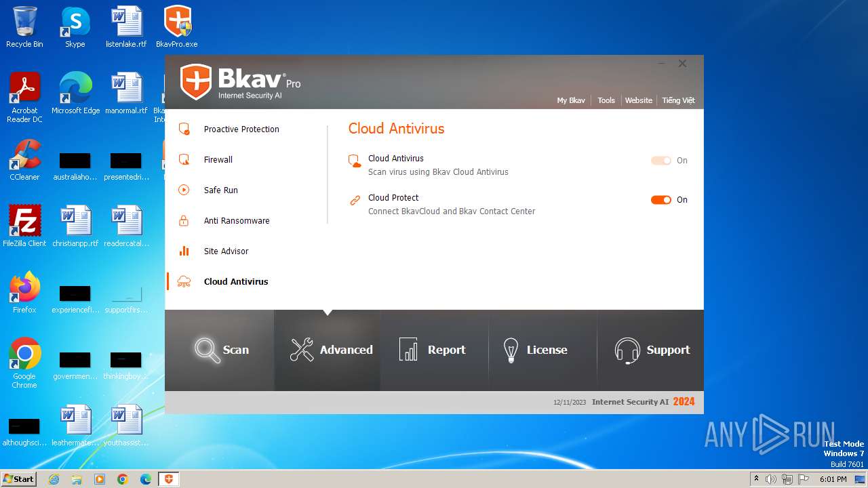Minimize the Bkav Pro window
Viewport: 868px width, 488px height.
coord(662,64)
